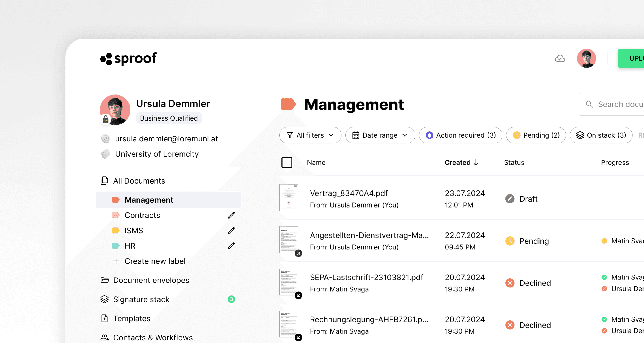
Task: Select the Contracts label
Action: pyautogui.click(x=142, y=215)
